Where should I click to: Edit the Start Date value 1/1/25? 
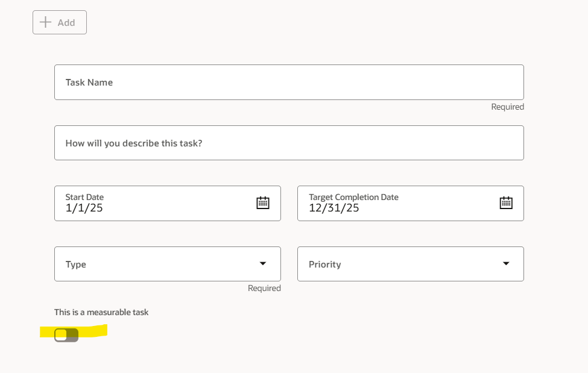(x=84, y=208)
